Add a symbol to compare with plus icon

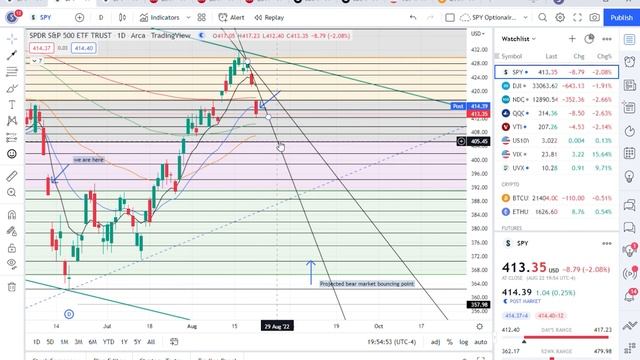80,18
